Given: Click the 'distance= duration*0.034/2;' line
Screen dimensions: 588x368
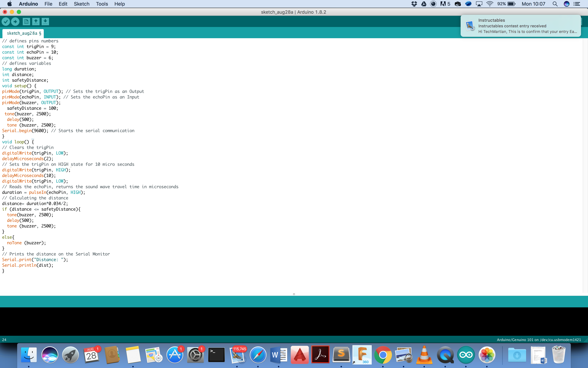Looking at the screenshot, I should (35, 203).
